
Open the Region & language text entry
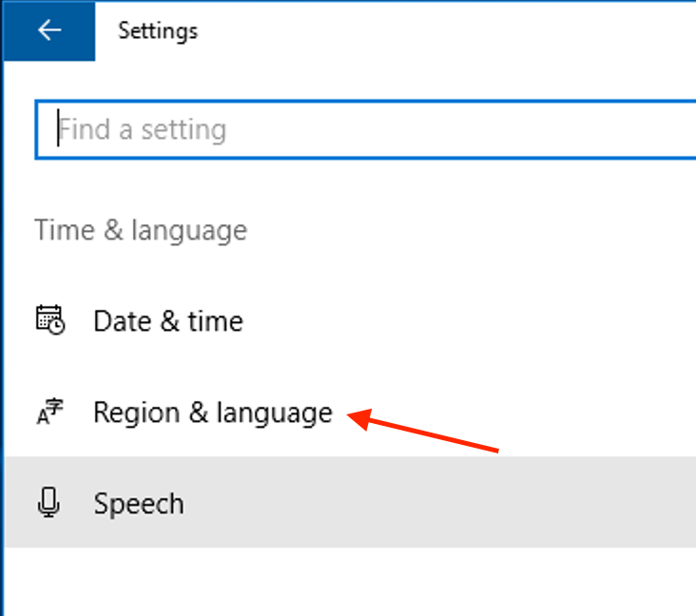tap(213, 414)
